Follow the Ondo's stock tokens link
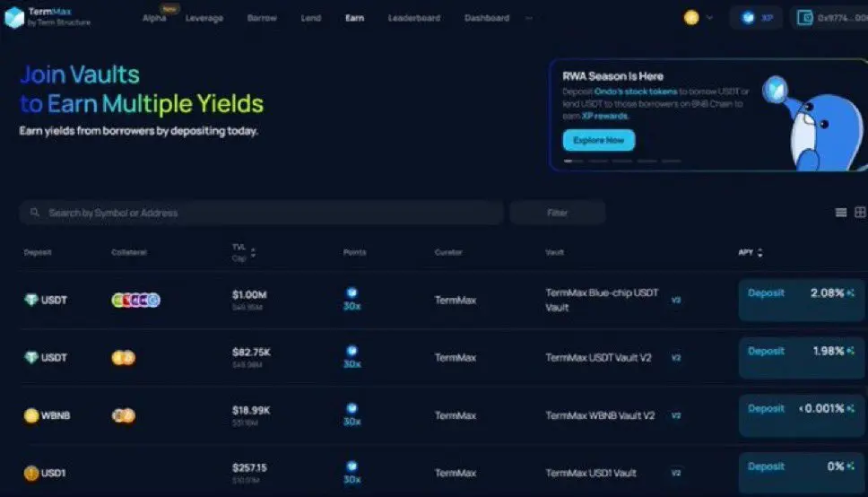The height and width of the screenshot is (497, 868). pyautogui.click(x=636, y=92)
